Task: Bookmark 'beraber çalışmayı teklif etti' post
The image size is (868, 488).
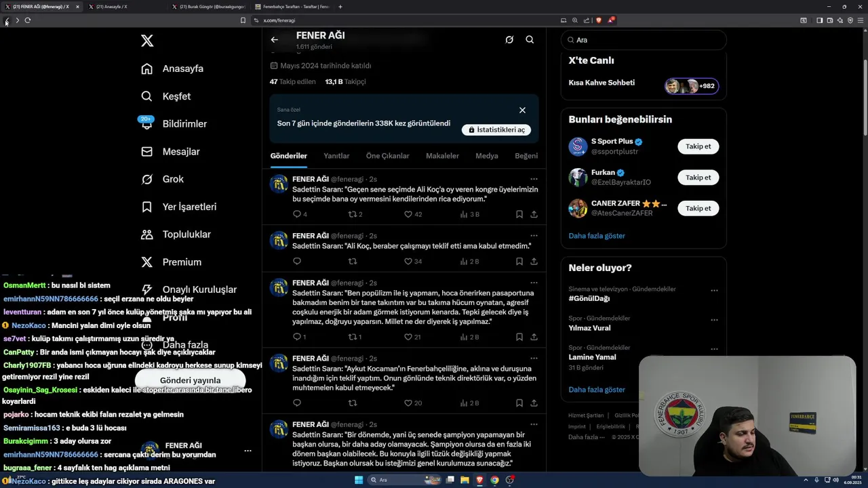Action: click(519, 261)
